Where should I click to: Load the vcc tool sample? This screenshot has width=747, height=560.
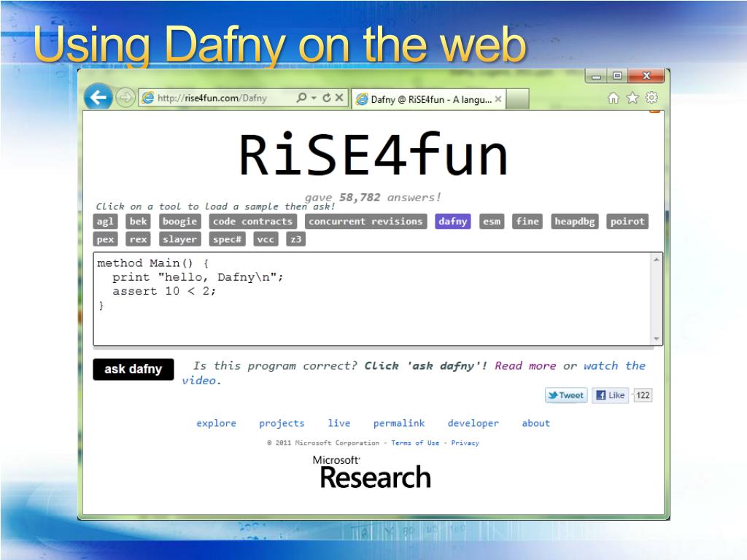point(266,239)
